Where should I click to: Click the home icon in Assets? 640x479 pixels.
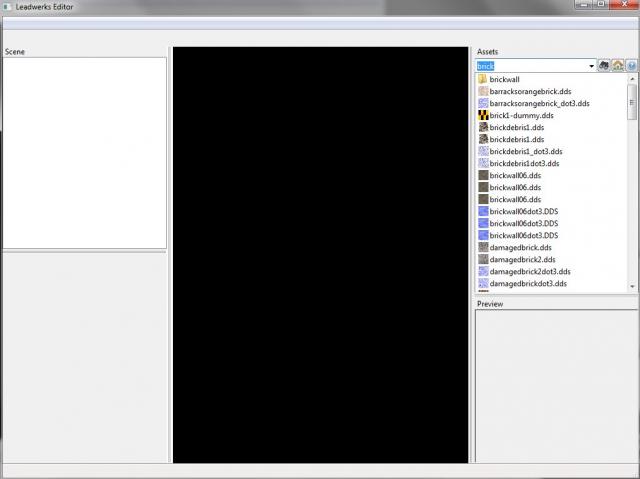click(x=618, y=65)
